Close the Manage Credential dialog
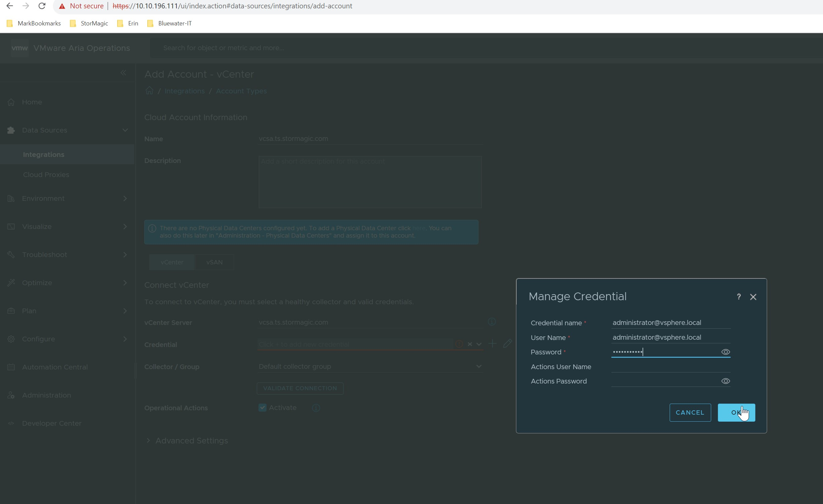The width and height of the screenshot is (823, 504). coord(753,297)
